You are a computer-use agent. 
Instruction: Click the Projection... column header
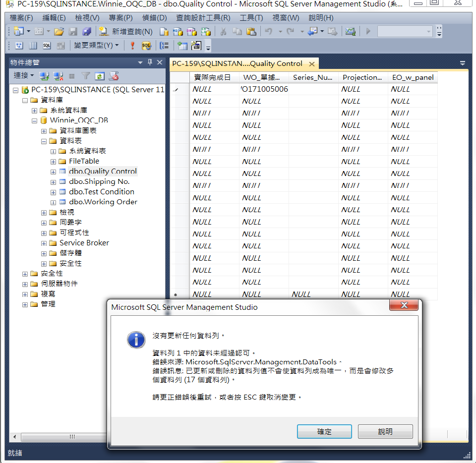coord(363,77)
